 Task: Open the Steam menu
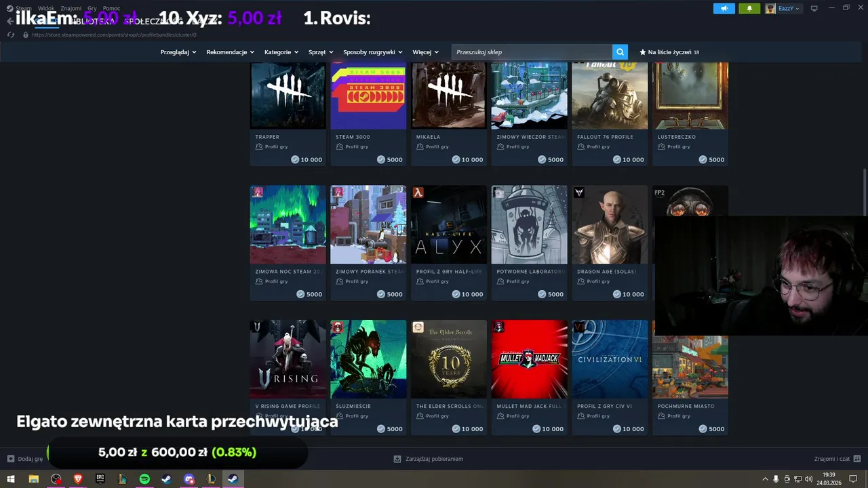point(24,8)
